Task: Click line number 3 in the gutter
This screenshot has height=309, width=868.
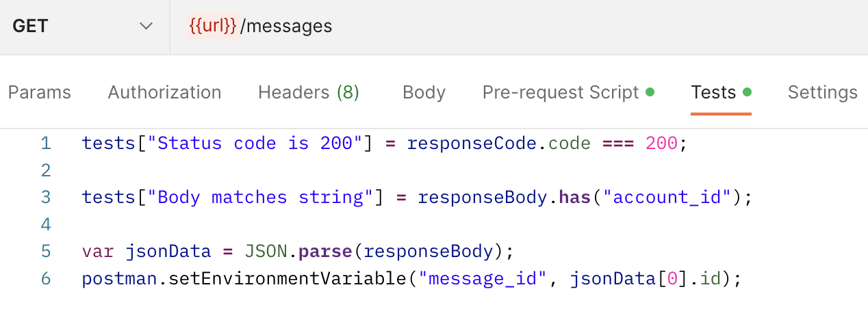Action: (x=46, y=198)
